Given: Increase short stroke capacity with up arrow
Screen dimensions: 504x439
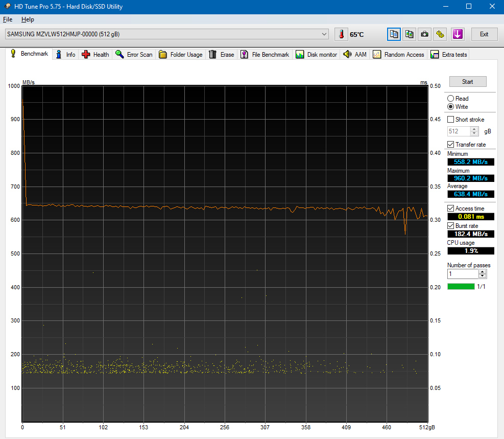Looking at the screenshot, I should [474, 129].
